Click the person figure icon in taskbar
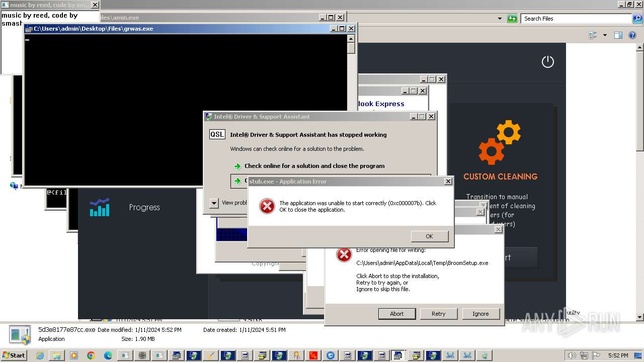This screenshot has width=644, height=362. [x=296, y=355]
